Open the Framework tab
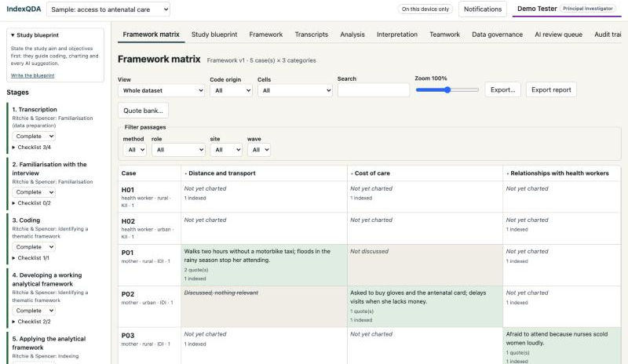The width and height of the screenshot is (628, 364). 266,35
